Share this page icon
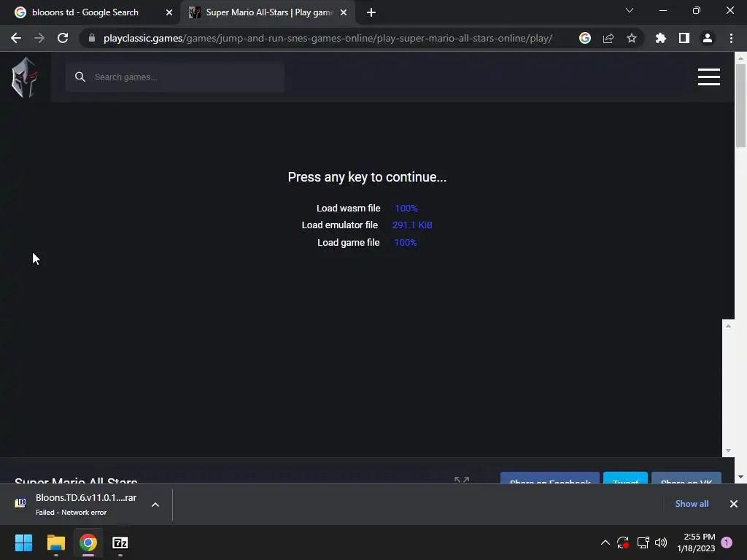The height and width of the screenshot is (560, 747). (608, 38)
